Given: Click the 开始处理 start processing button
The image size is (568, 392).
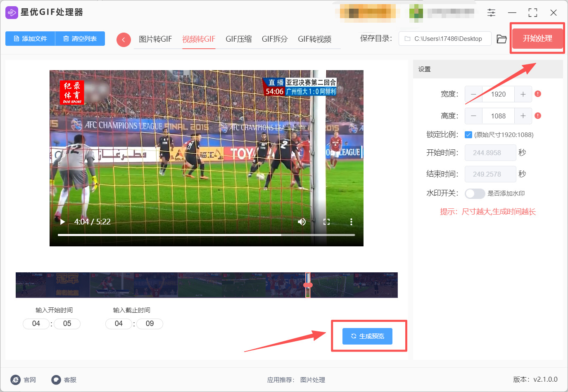Looking at the screenshot, I should pos(537,38).
